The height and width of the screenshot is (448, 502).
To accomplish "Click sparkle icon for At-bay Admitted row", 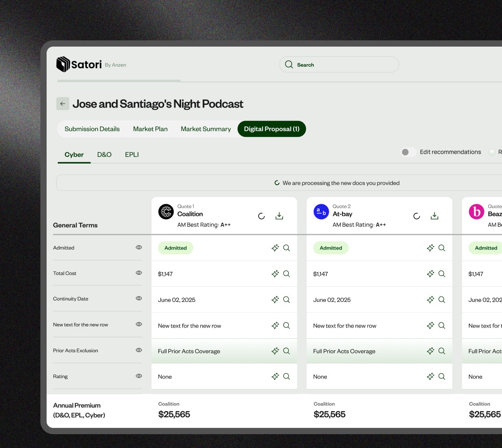I will [430, 248].
